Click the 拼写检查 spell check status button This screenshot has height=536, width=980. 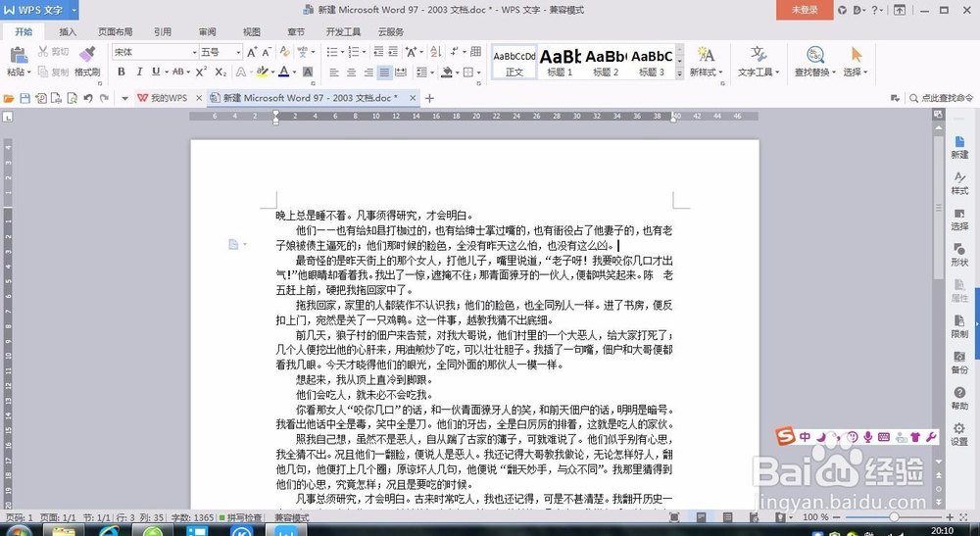pos(241,518)
